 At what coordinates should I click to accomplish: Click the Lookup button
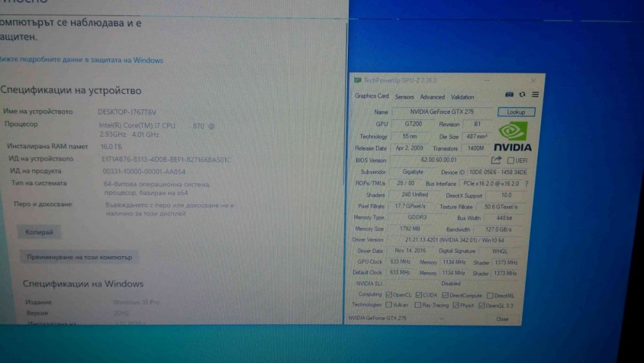pyautogui.click(x=516, y=112)
